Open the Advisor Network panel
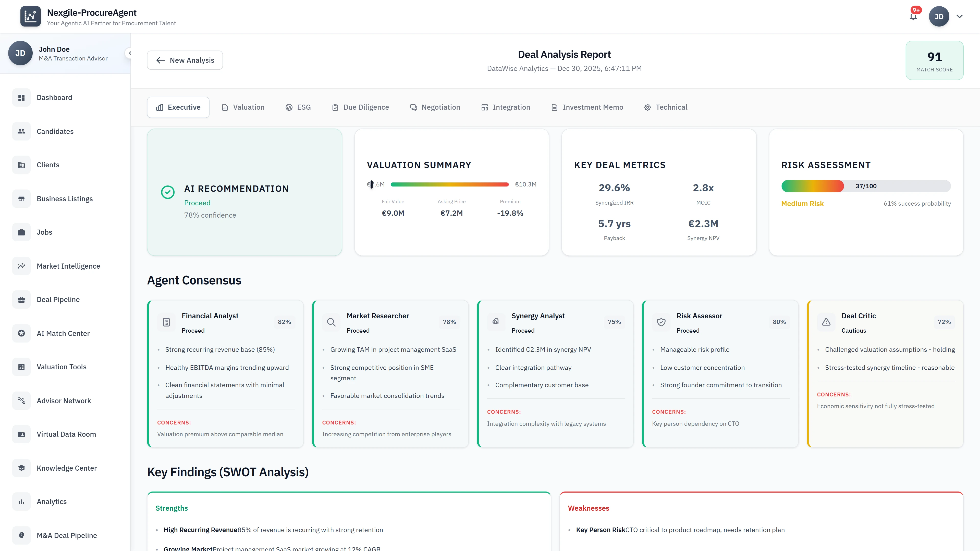The width and height of the screenshot is (980, 551). click(64, 400)
